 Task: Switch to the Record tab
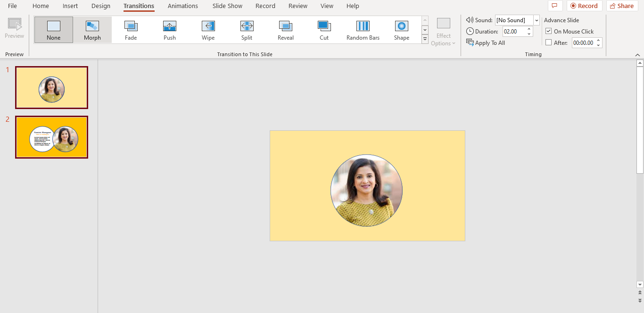click(265, 6)
